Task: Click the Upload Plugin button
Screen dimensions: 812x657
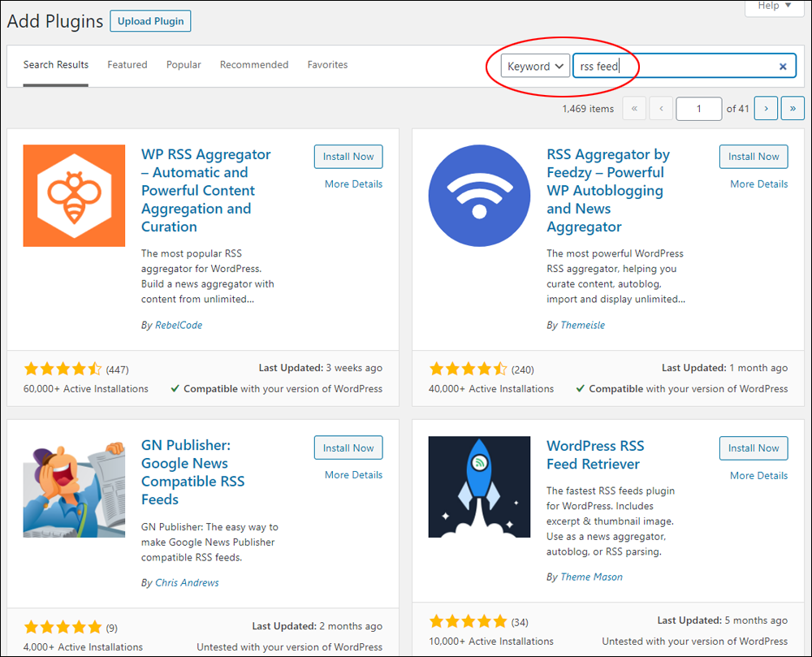Action: point(150,21)
